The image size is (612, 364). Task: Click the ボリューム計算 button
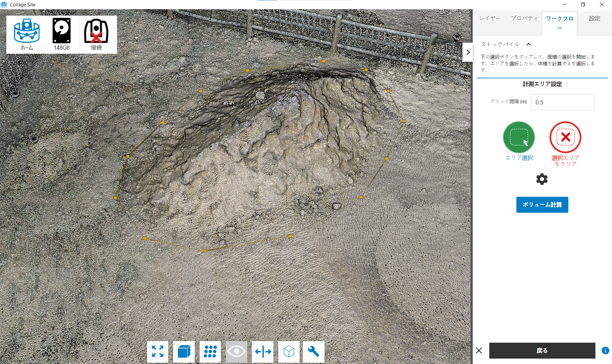click(x=542, y=205)
